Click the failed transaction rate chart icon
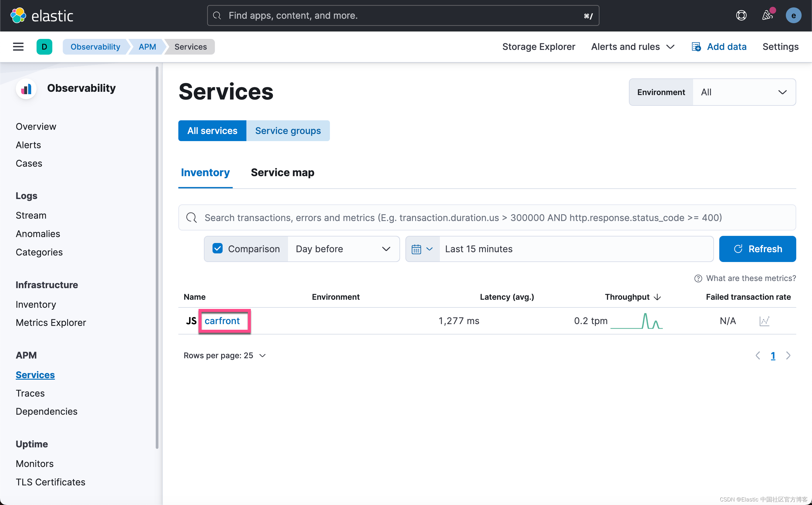The width and height of the screenshot is (812, 505). click(764, 321)
